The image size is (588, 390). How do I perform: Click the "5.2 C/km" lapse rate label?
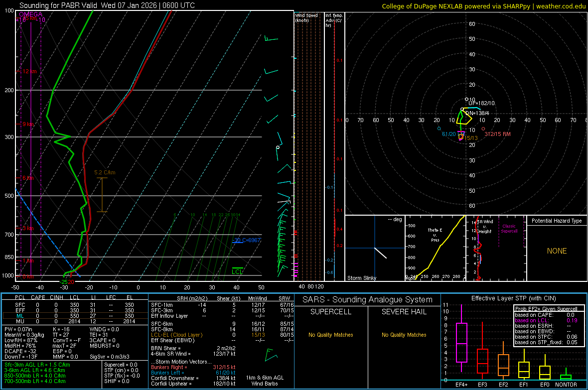pyautogui.click(x=105, y=172)
